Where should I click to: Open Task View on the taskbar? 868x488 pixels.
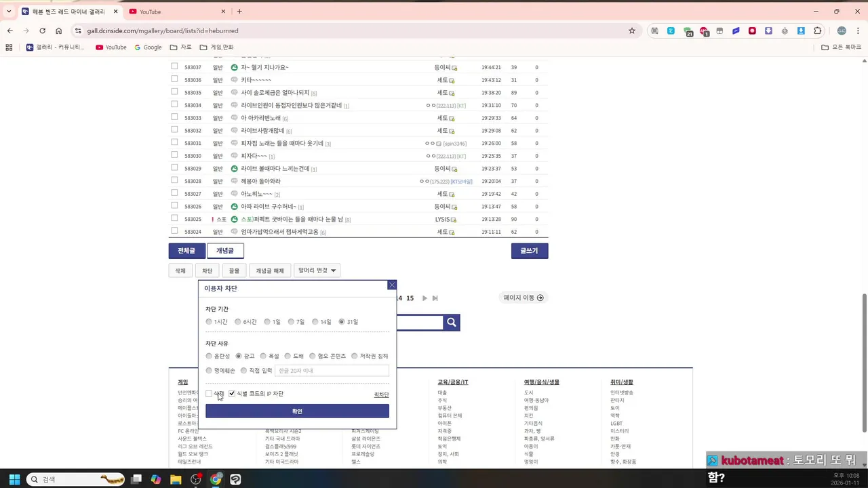tap(136, 479)
